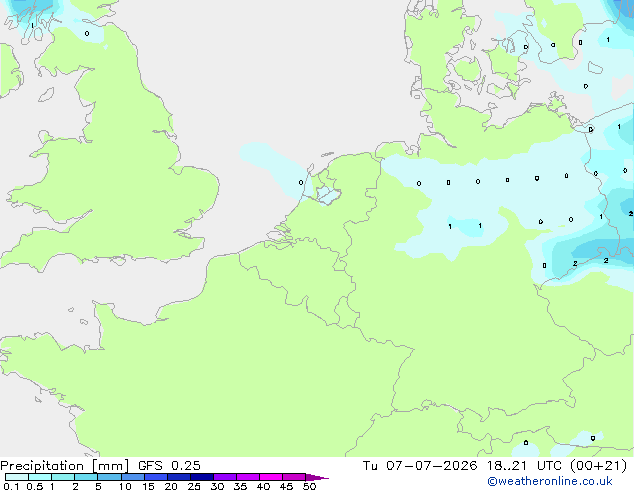Click the "0.5" legend scale label
The image size is (634, 490).
(x=35, y=486)
